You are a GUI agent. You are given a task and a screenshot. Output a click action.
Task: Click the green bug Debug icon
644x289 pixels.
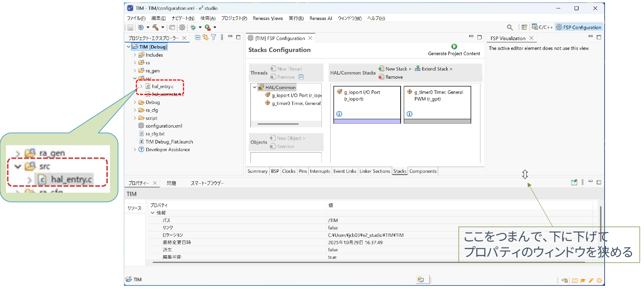pyautogui.click(x=193, y=27)
